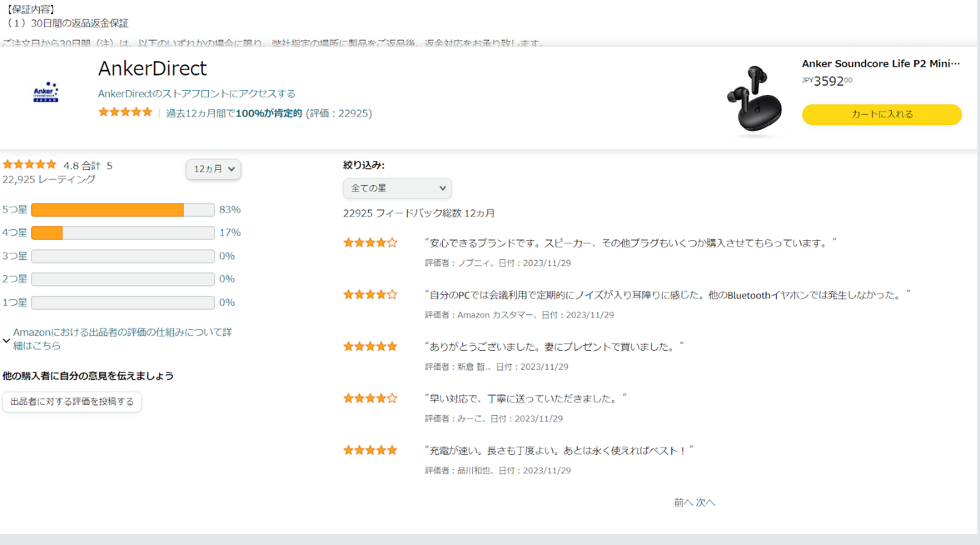Image resolution: width=980 pixels, height=545 pixels.
Task: Click the 出品者に対する評価を投稿する button
Action: click(72, 402)
